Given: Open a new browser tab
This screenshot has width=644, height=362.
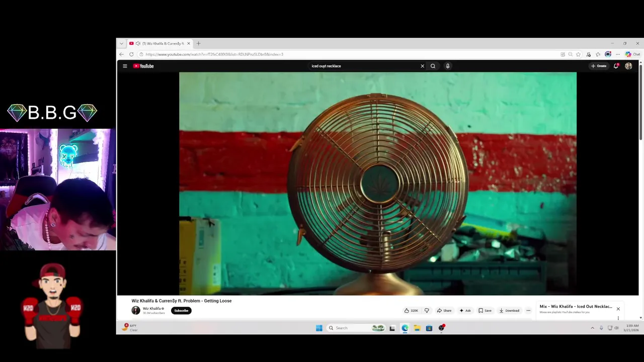Looking at the screenshot, I should (198, 44).
